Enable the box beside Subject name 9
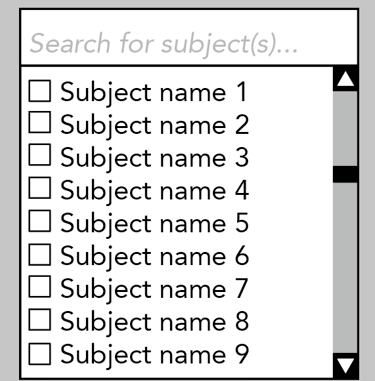 [x=40, y=354]
